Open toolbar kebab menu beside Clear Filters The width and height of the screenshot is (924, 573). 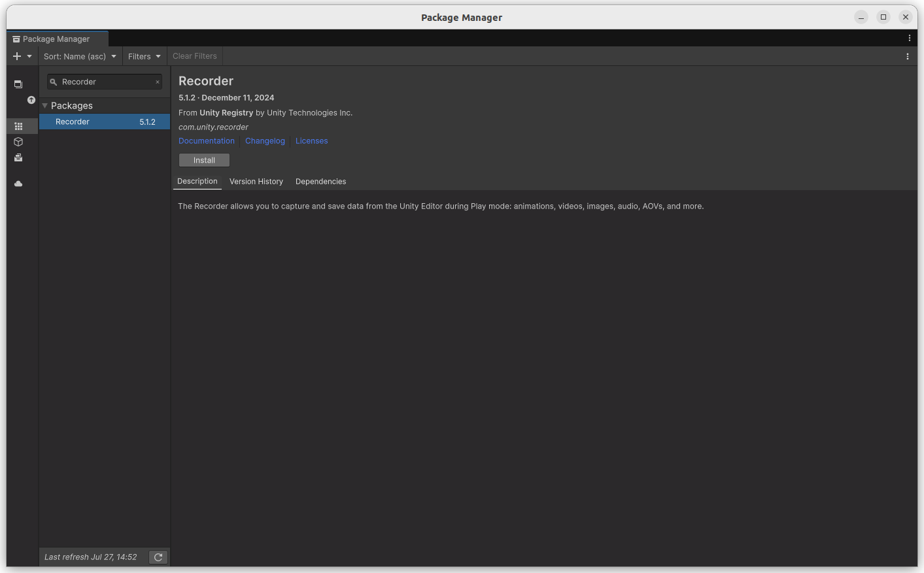point(908,56)
